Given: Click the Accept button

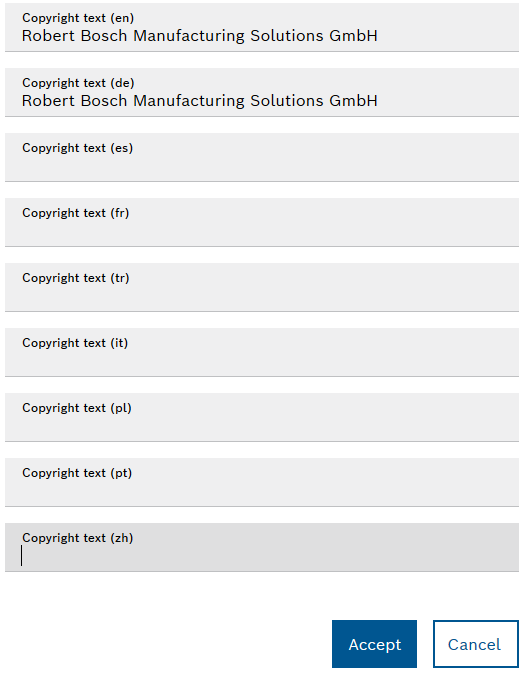Looking at the screenshot, I should [374, 643].
